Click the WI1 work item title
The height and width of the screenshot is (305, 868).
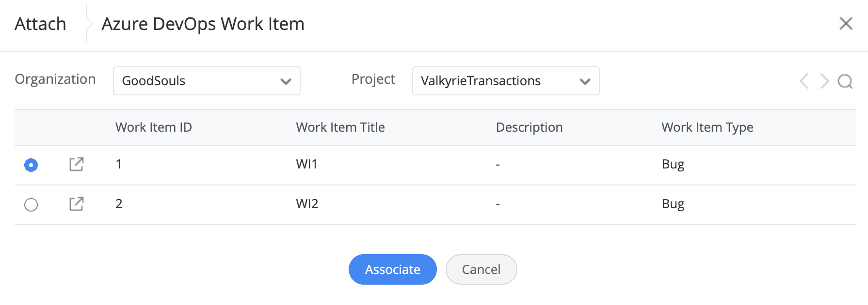306,165
